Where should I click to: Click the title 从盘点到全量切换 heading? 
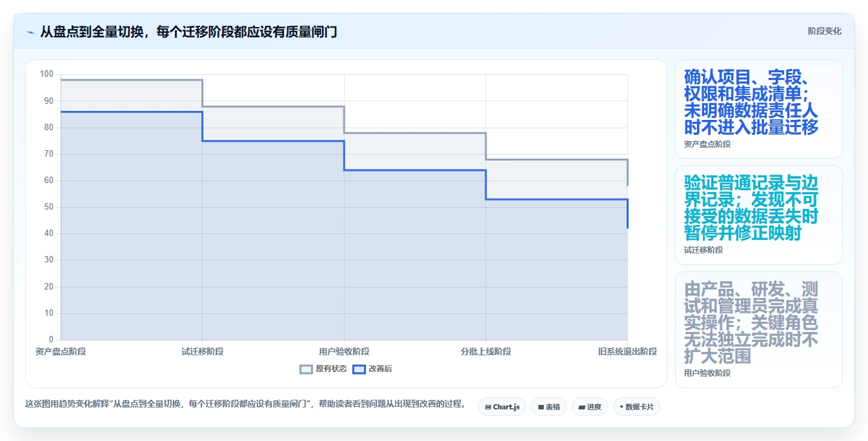pos(188,32)
